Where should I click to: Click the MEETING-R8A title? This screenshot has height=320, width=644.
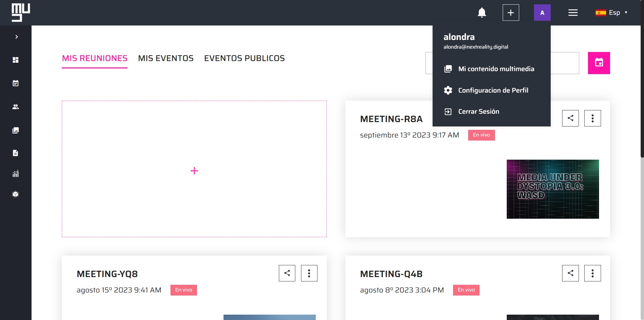pos(391,119)
